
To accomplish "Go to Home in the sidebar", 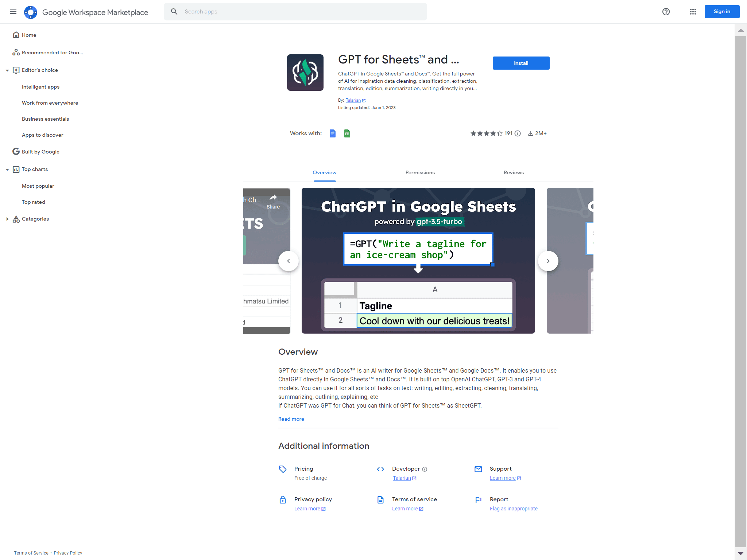I will [29, 35].
